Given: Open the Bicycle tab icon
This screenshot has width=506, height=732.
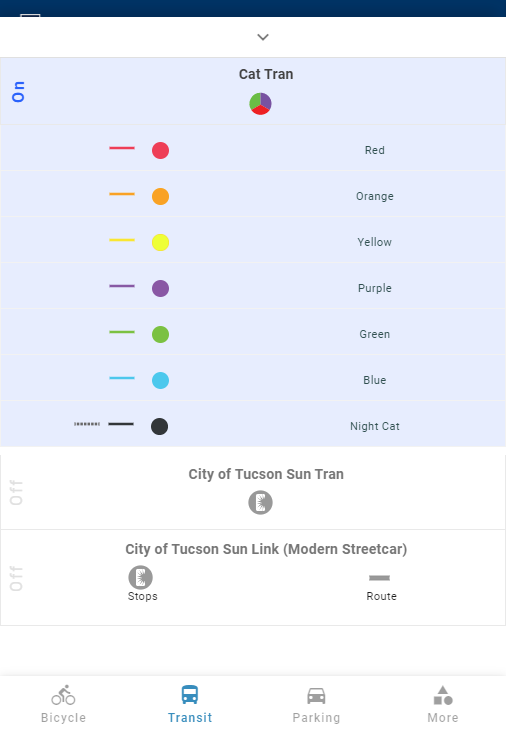Looking at the screenshot, I should pyautogui.click(x=63, y=695).
